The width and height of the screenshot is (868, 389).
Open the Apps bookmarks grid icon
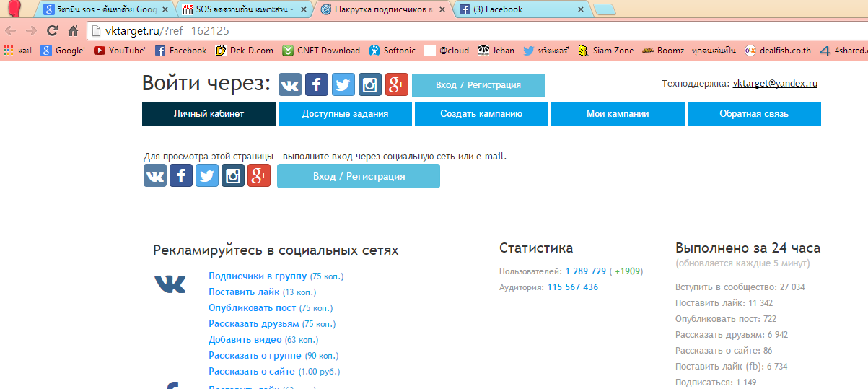click(18, 51)
